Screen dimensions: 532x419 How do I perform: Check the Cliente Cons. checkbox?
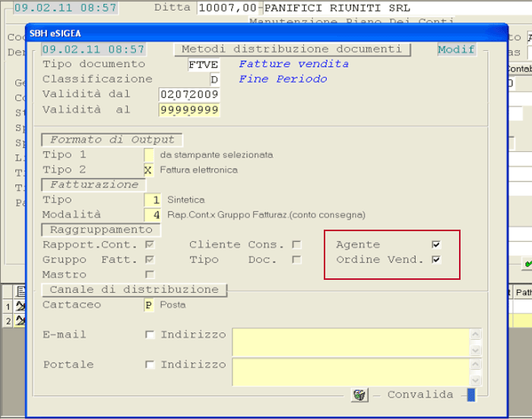pyautogui.click(x=297, y=245)
